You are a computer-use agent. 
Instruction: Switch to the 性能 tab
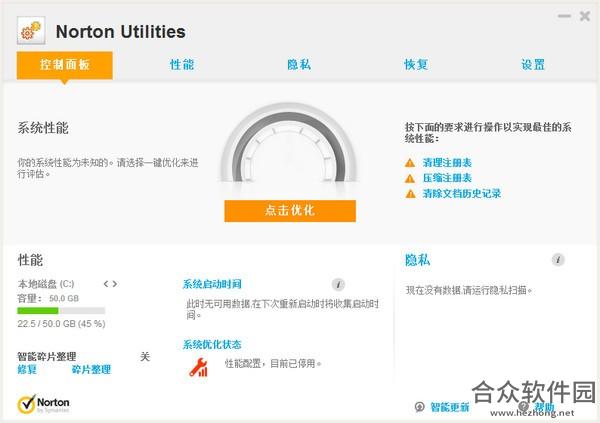point(182,65)
